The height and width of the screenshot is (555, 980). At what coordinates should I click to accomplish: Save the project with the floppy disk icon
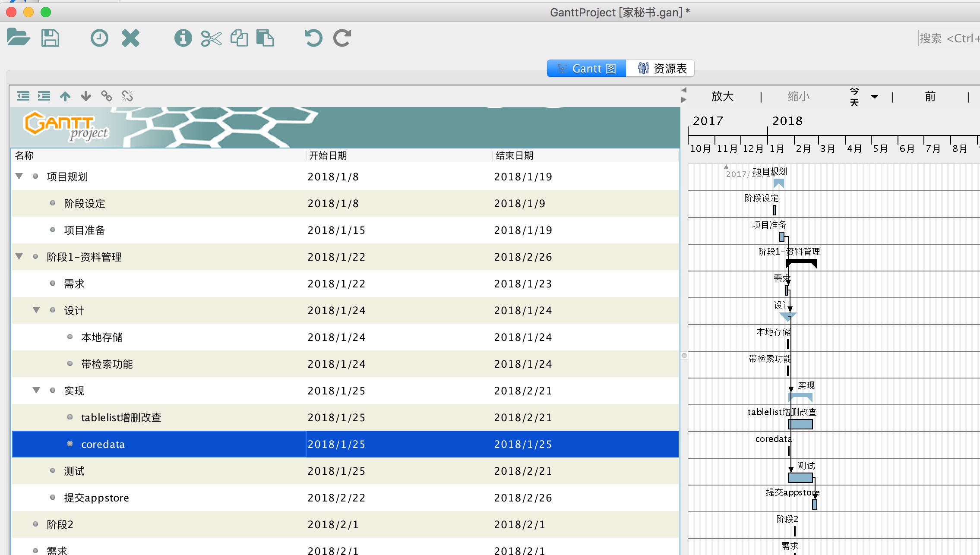point(50,38)
